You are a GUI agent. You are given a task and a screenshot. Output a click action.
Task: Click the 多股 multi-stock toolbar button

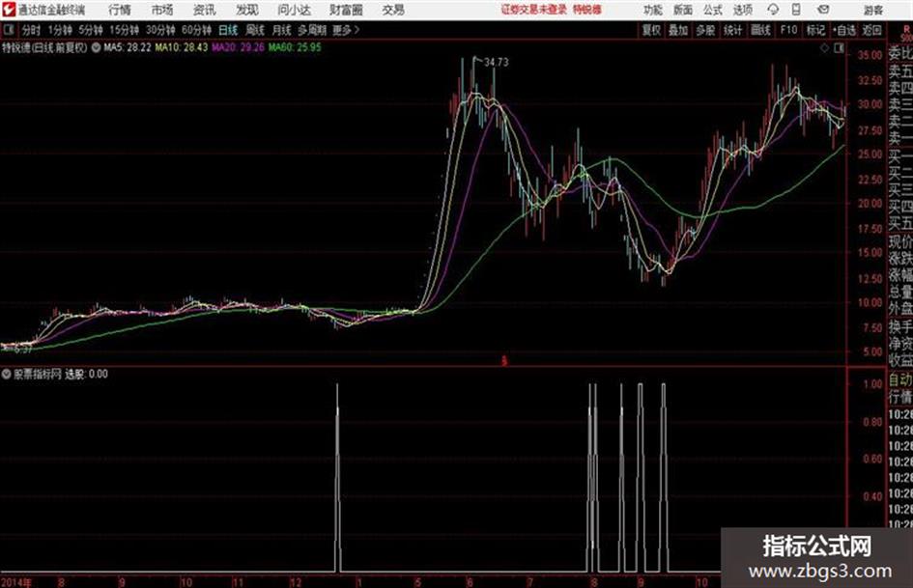705,30
